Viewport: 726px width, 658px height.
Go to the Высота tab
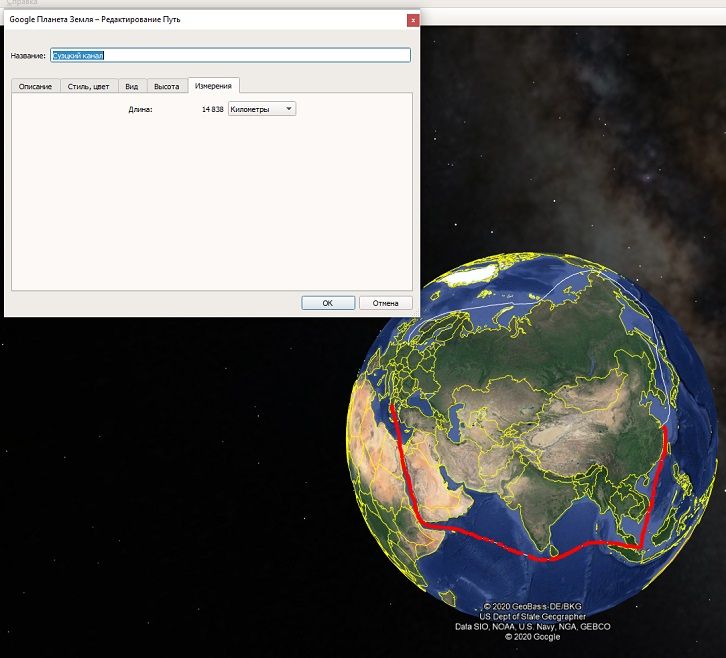click(x=167, y=86)
